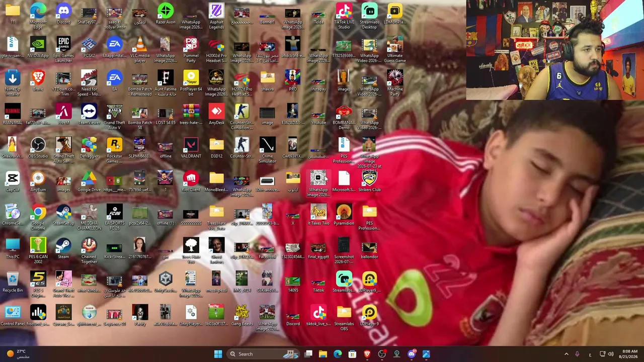The width and height of the screenshot is (644, 362).
Task: Click the Defraggler icon
Action: click(89, 148)
